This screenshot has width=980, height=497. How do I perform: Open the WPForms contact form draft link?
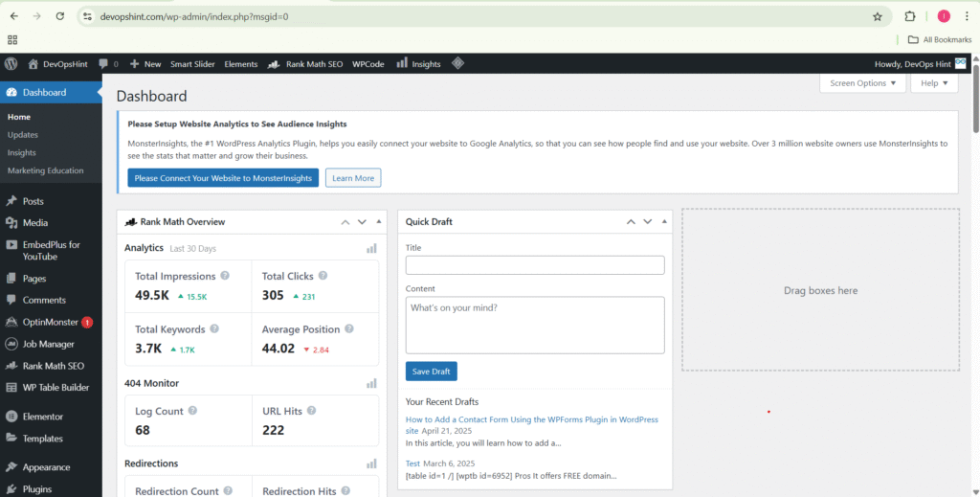point(532,424)
